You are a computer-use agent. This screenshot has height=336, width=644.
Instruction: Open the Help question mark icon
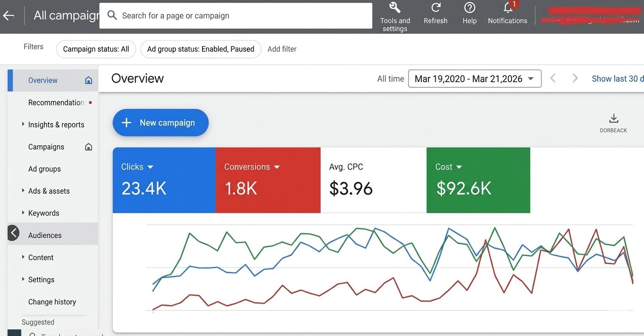tap(469, 8)
